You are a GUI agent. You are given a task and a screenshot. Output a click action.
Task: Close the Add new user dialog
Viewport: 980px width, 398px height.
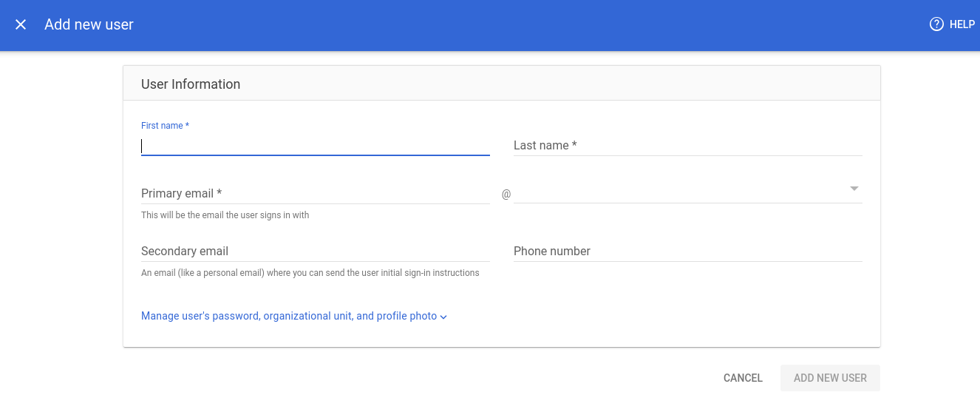coord(21,24)
